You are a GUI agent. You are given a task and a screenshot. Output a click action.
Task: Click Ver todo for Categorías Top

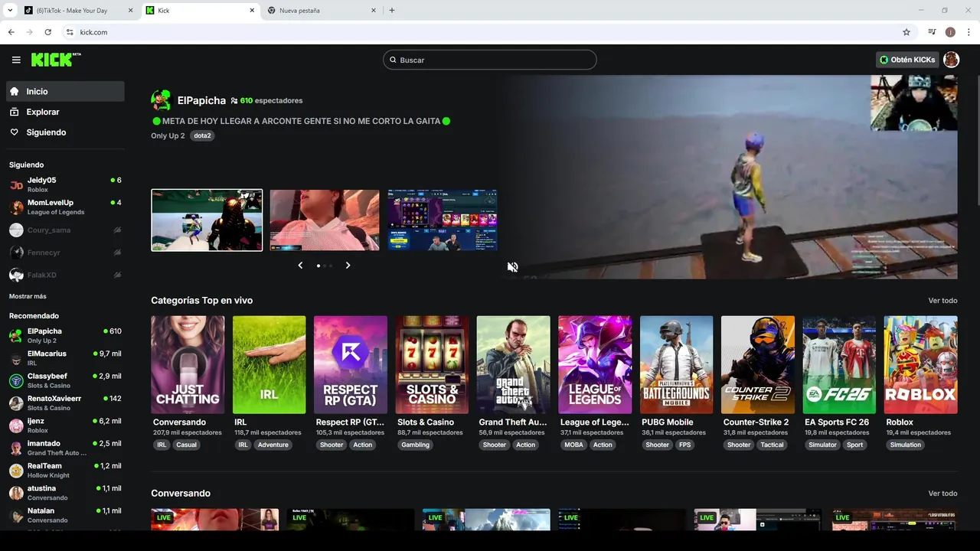942,301
